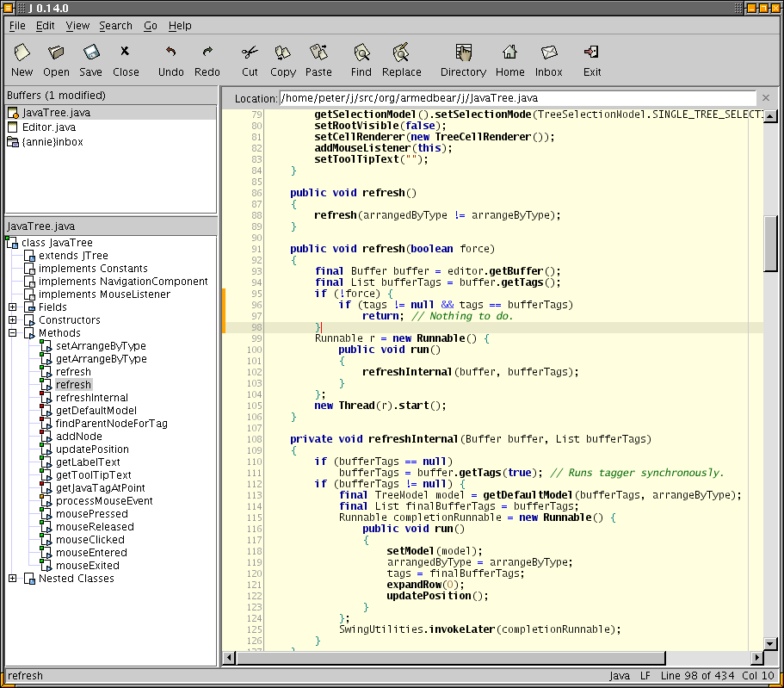Image resolution: width=784 pixels, height=688 pixels.
Task: Select the refreshInternal method in tree
Action: point(92,398)
